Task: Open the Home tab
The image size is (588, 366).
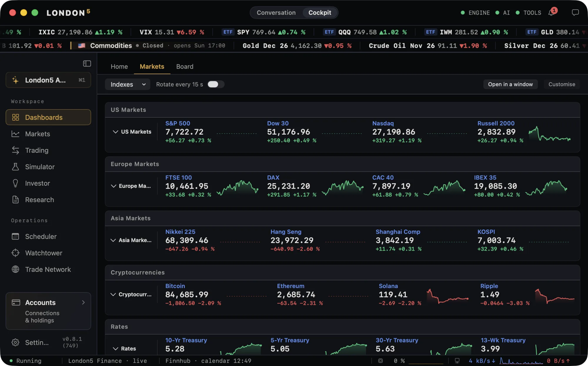Action: point(119,66)
